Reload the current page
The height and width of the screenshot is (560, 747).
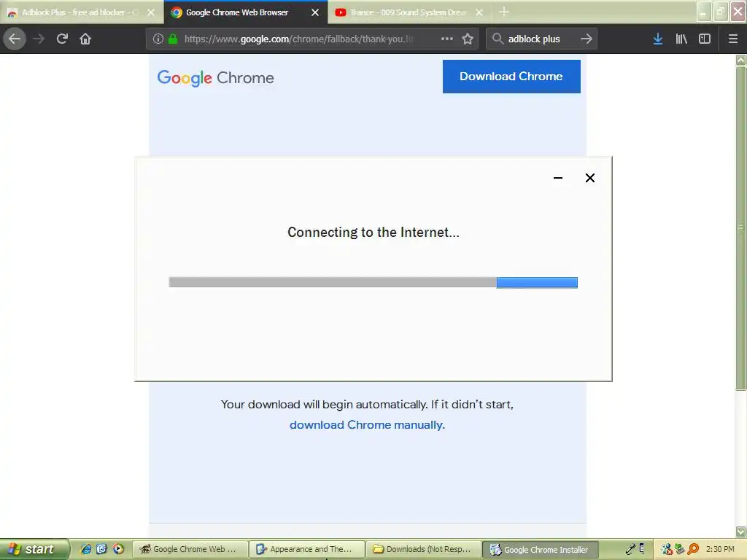pyautogui.click(x=62, y=39)
